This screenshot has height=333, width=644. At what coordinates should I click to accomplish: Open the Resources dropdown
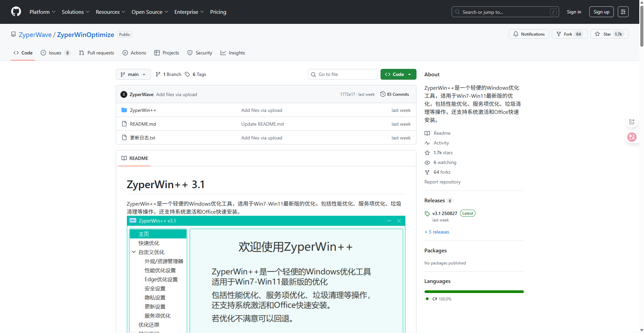point(110,12)
